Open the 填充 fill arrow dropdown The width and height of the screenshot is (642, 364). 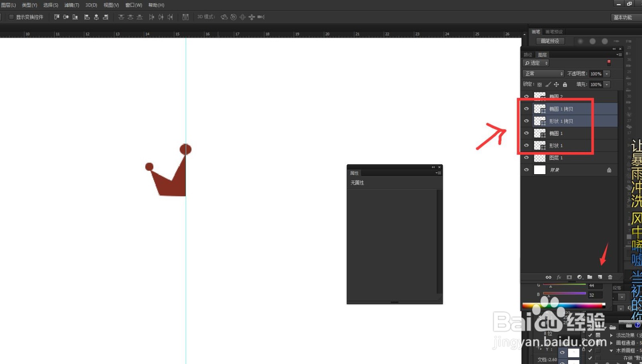tap(607, 85)
